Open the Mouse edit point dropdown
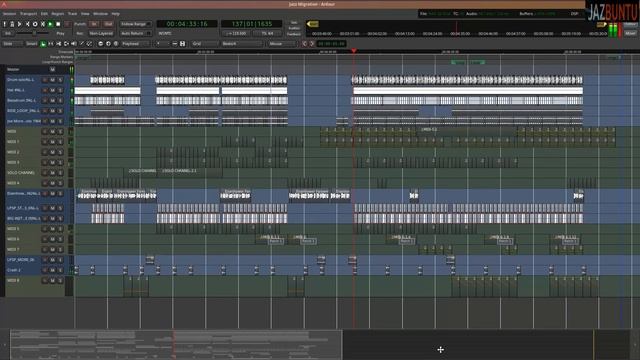 coord(282,44)
